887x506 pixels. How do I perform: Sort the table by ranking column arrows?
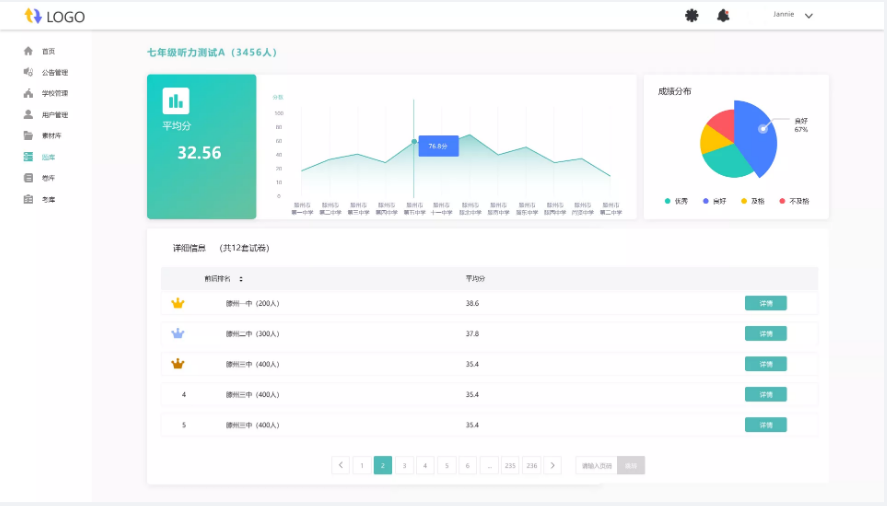click(241, 279)
